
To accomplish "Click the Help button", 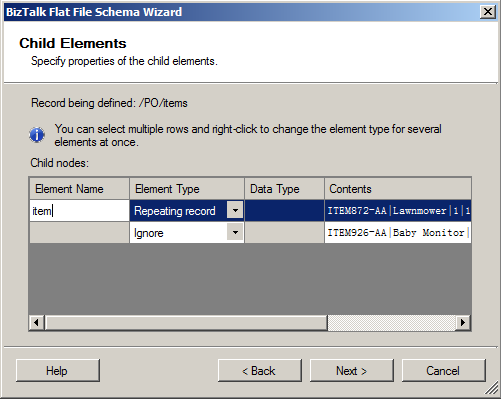I will 58,371.
